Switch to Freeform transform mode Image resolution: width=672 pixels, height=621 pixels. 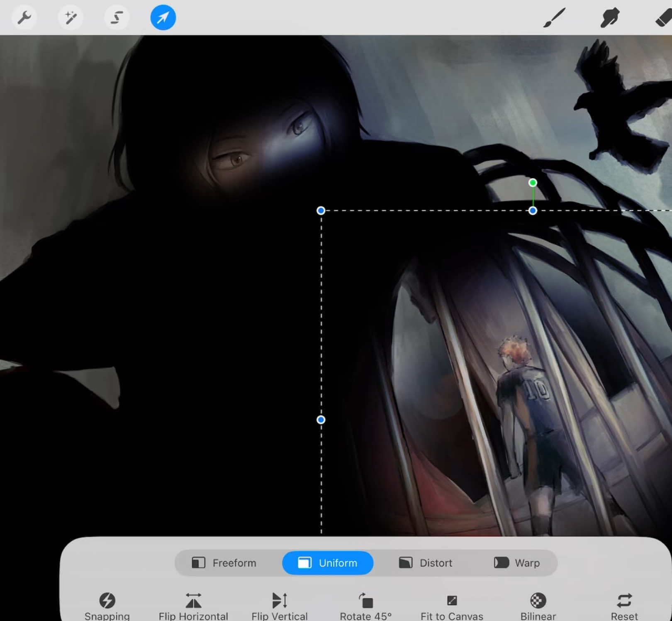[224, 563]
